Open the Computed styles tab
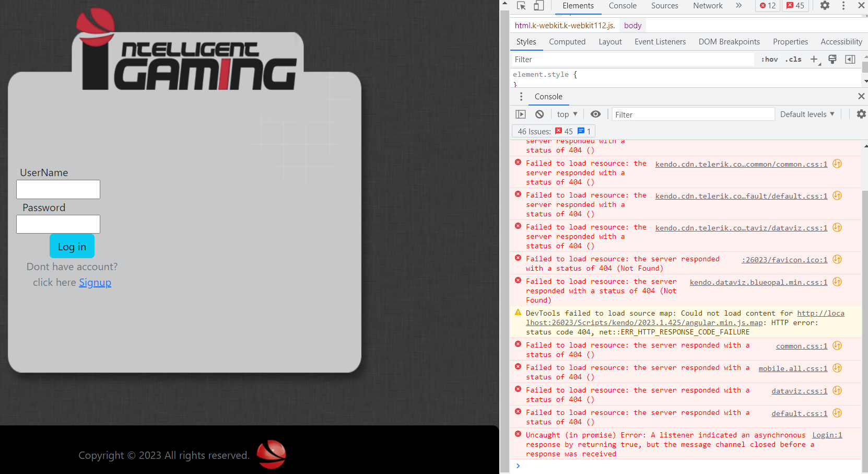This screenshot has width=868, height=474. pyautogui.click(x=567, y=42)
